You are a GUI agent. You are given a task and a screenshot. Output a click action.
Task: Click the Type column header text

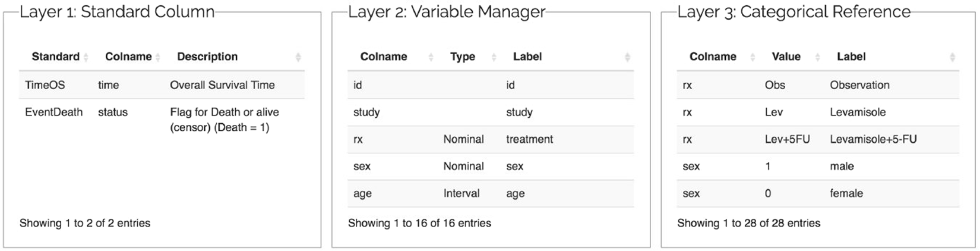[x=462, y=57]
